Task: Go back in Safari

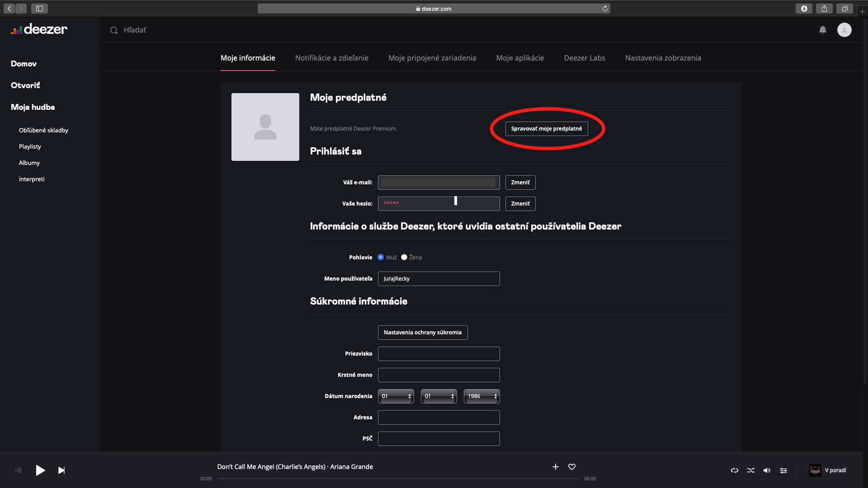Action: [x=9, y=9]
